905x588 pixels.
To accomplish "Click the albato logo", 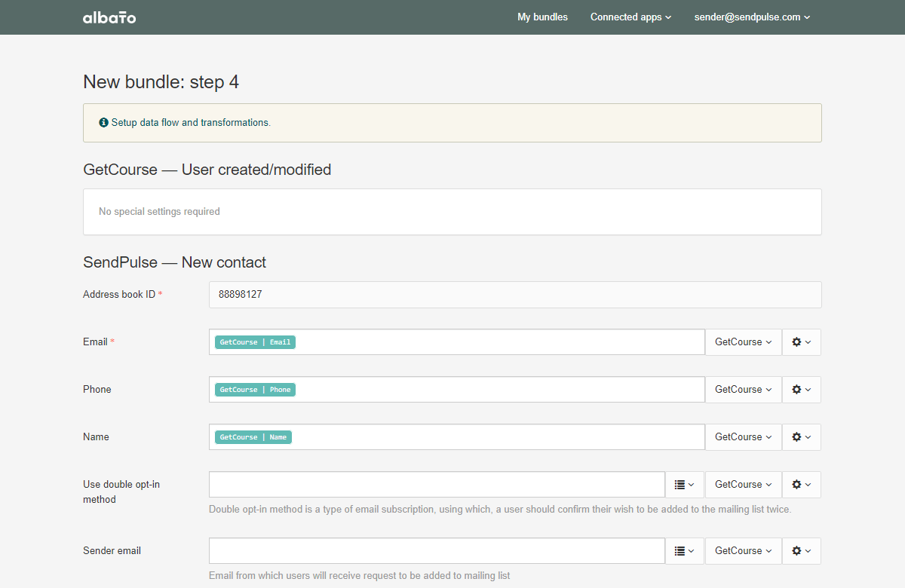I will click(109, 17).
